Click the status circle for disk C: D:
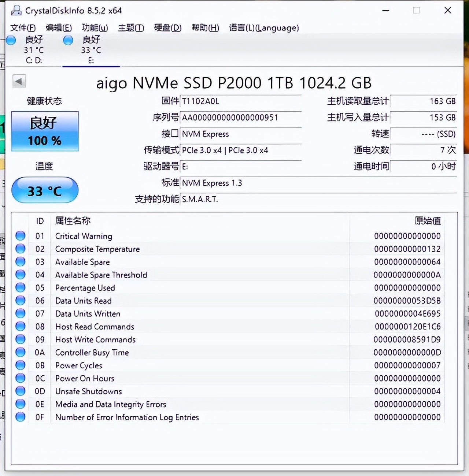This screenshot has height=476, width=469. [x=11, y=40]
